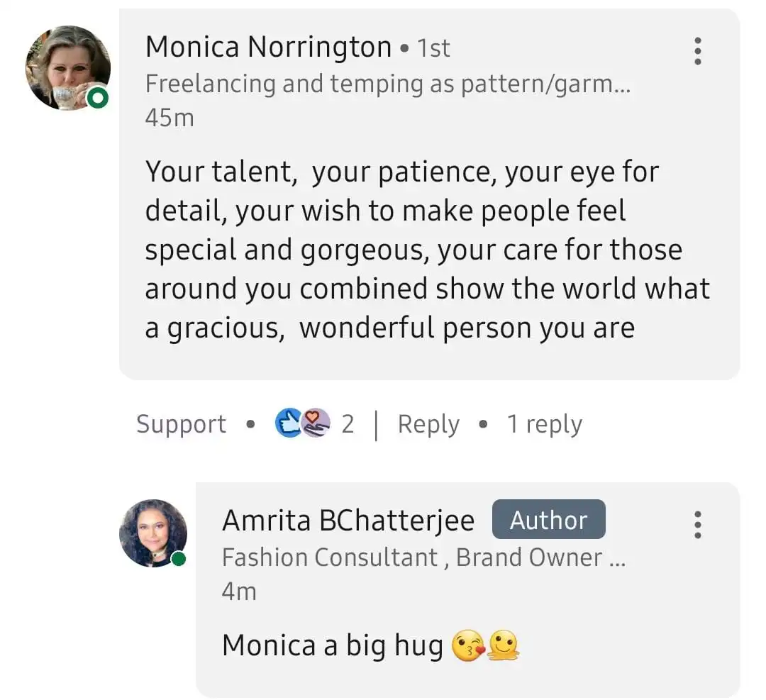View Amrita BChatterjee's profile photo
The width and height of the screenshot is (766, 700).
(152, 533)
